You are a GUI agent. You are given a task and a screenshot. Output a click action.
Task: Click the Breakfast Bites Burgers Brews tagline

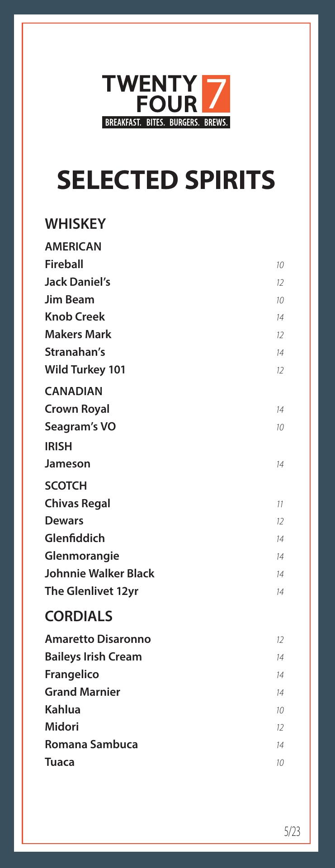click(x=166, y=122)
